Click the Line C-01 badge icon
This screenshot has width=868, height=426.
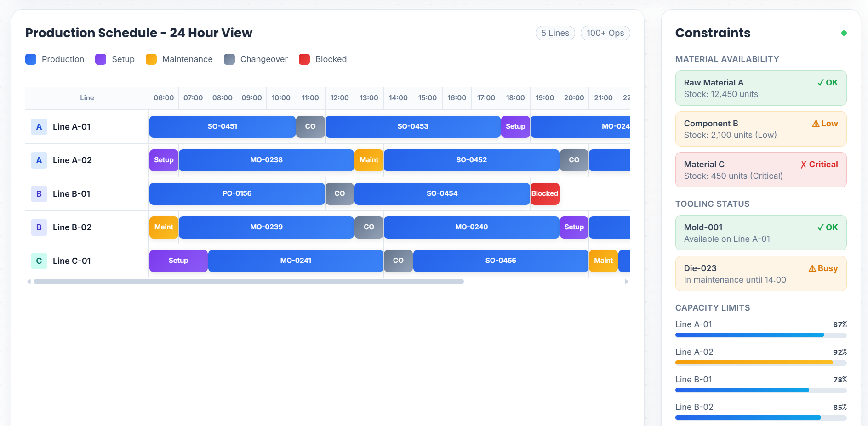pyautogui.click(x=39, y=261)
